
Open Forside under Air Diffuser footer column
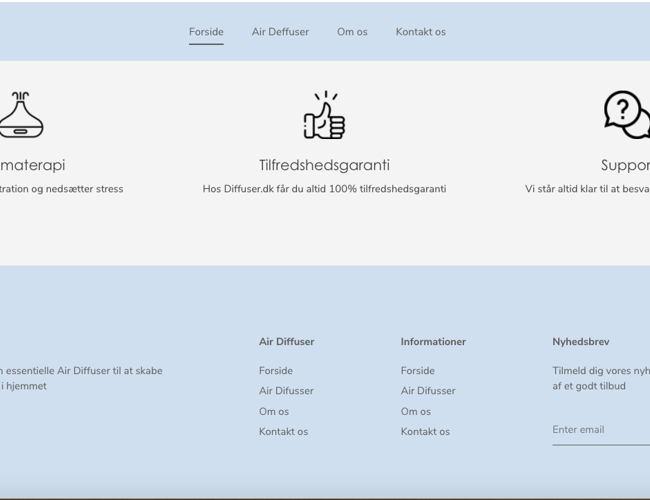point(276,371)
